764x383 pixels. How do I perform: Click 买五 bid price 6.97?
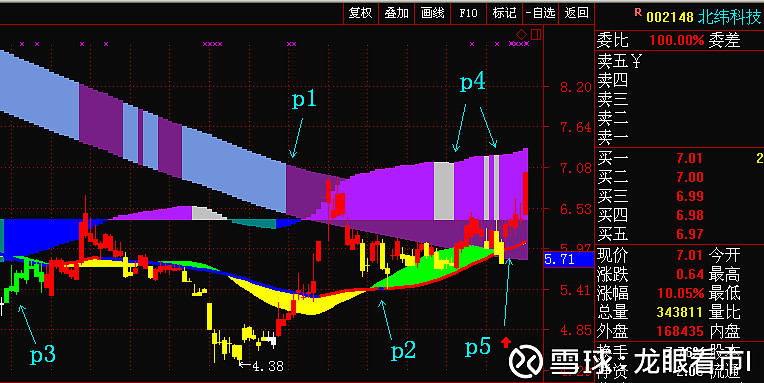[x=689, y=234]
